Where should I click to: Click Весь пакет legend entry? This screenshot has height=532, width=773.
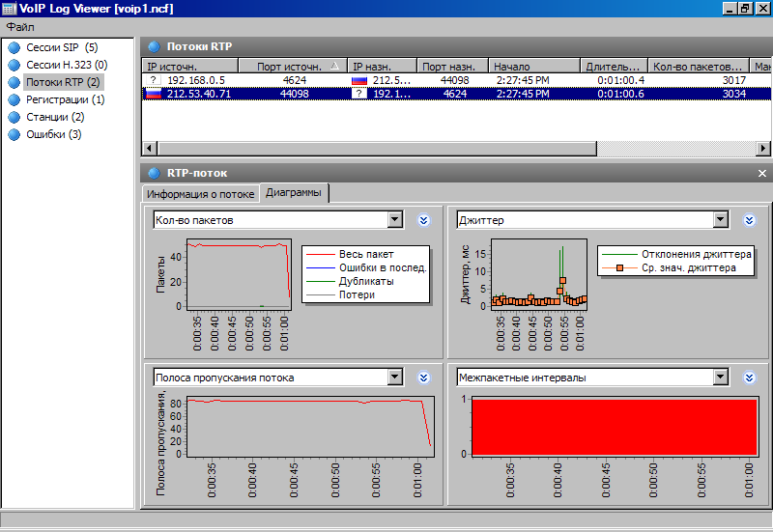tap(366, 254)
